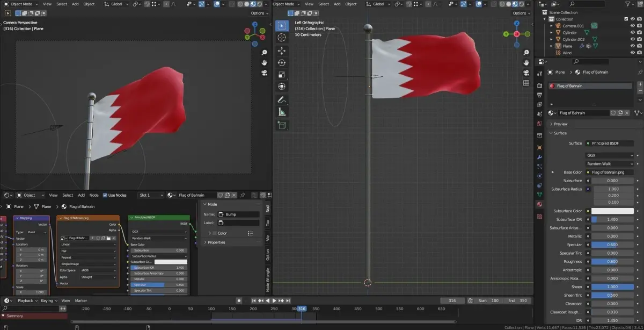Open the Add menu in the right viewport
This screenshot has height=330, width=644.
point(337,4)
